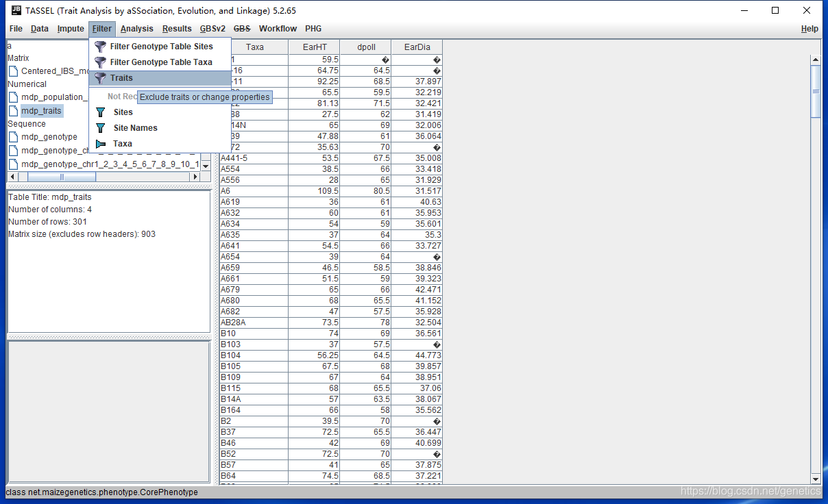Click EarDia value 40.63

417,202
